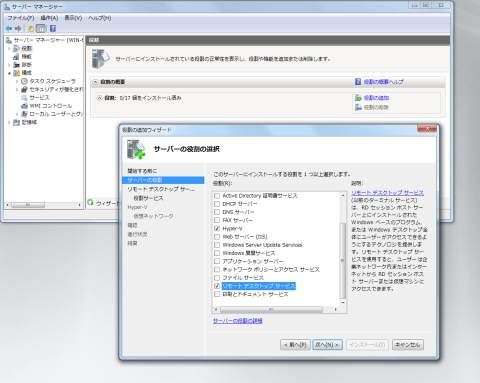The width and height of the screenshot is (480, 383).
Task: Expand the セキュリティ firewall tree arrow
Action: 17,89
